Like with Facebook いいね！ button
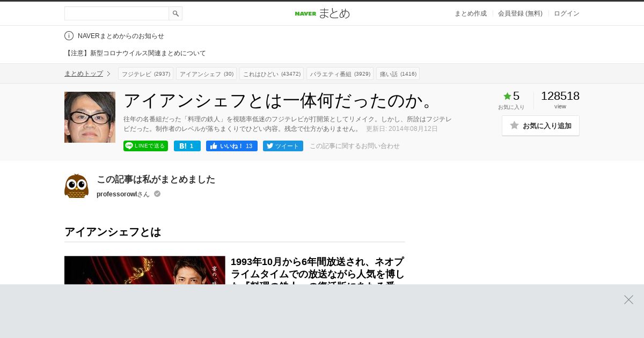Image resolution: width=644 pixels, height=338 pixels. (232, 146)
